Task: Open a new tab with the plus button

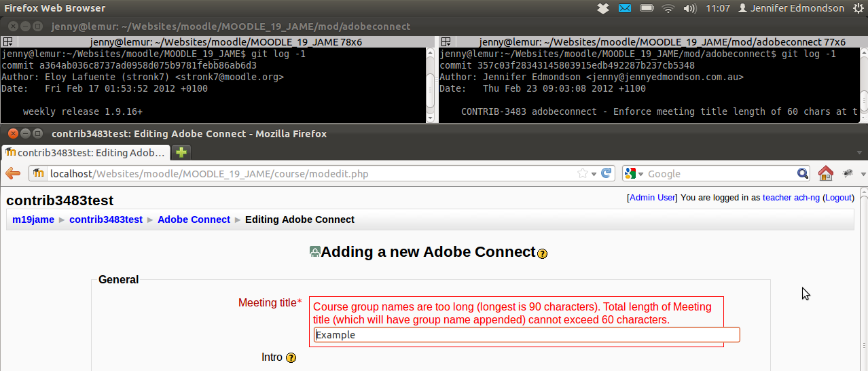Action: point(181,152)
